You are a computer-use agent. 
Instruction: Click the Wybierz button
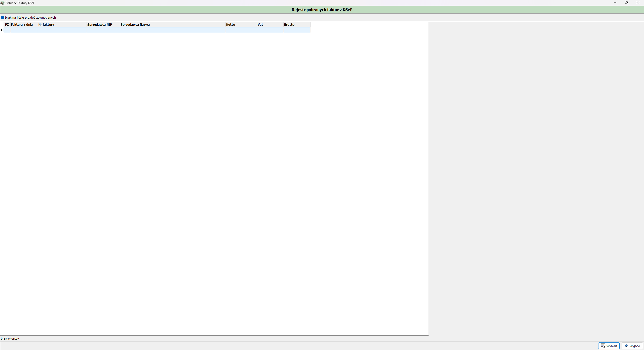pos(609,346)
